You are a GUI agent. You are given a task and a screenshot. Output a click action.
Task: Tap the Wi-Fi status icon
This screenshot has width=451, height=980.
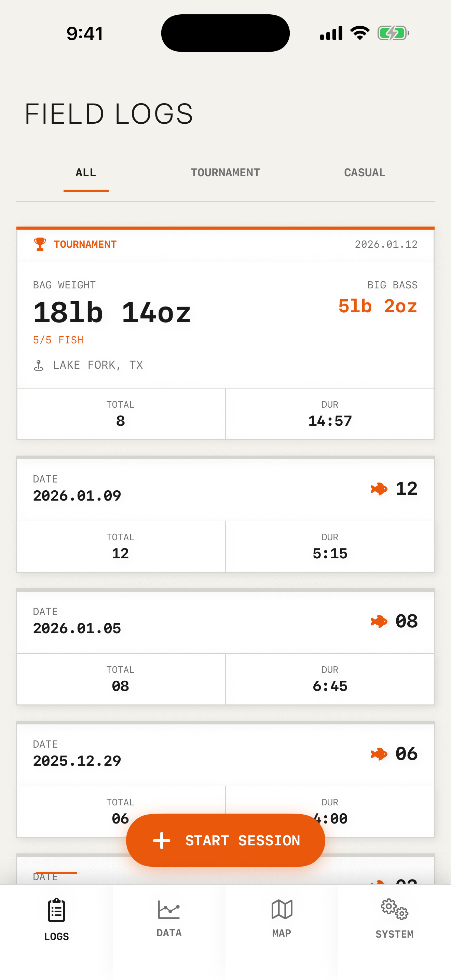(x=360, y=33)
